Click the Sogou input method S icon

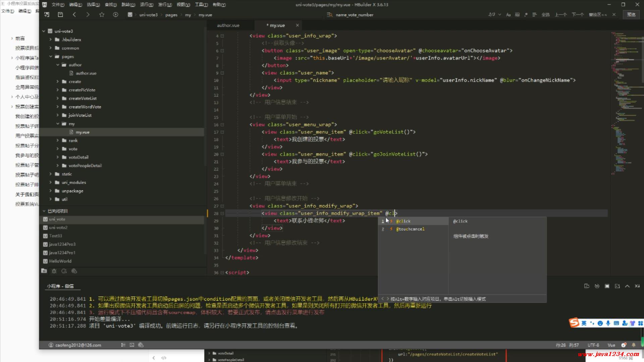click(x=574, y=323)
